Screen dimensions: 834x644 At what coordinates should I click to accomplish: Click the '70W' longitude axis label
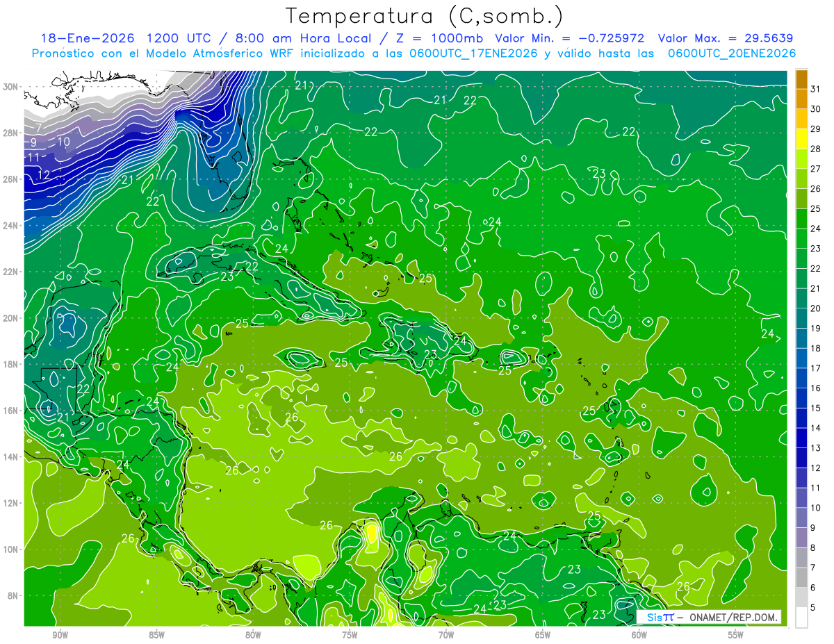pyautogui.click(x=446, y=635)
